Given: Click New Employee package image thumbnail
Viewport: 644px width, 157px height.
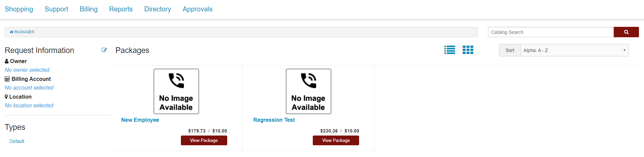Looking at the screenshot, I should 176,91.
